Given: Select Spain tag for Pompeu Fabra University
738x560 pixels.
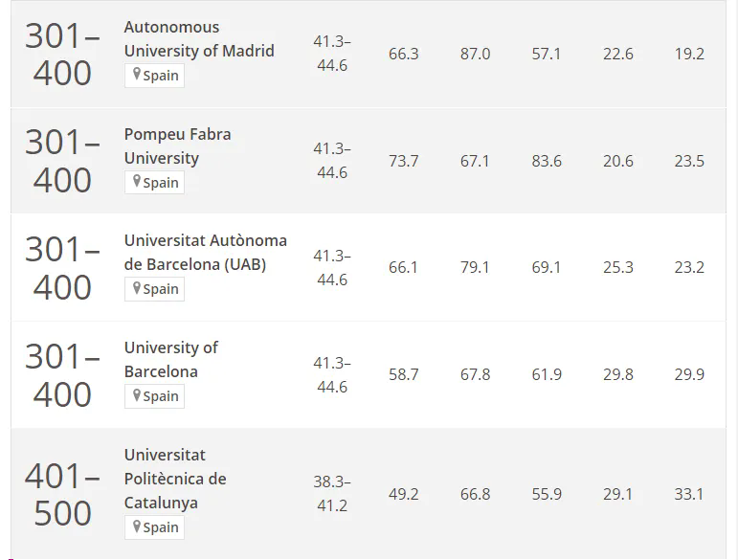Looking at the screenshot, I should coord(154,183).
